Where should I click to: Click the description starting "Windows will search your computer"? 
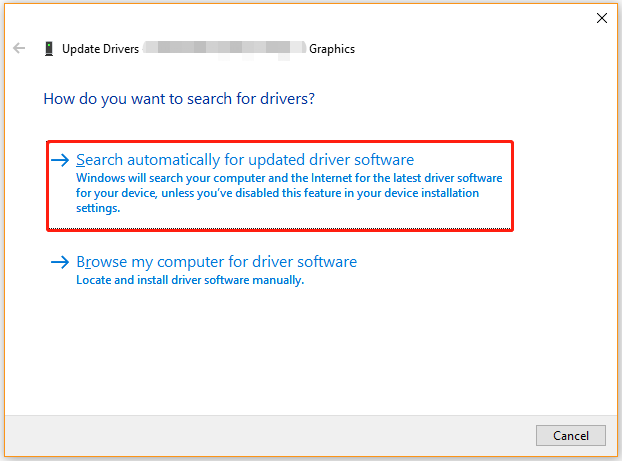tap(289, 193)
